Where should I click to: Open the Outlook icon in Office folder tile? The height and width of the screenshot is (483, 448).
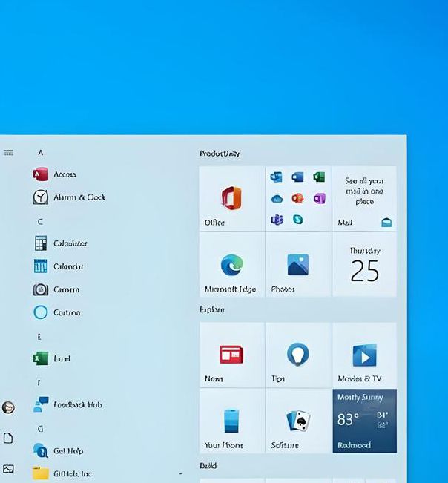(x=277, y=177)
